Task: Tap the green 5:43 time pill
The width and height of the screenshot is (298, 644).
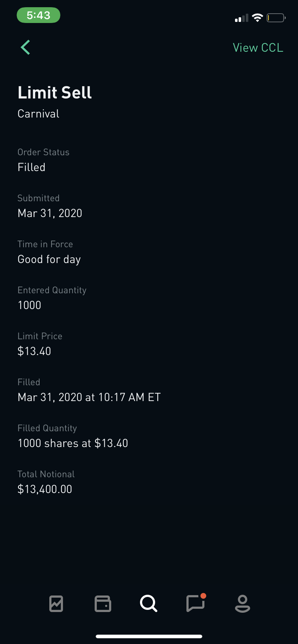Action: pyautogui.click(x=39, y=15)
